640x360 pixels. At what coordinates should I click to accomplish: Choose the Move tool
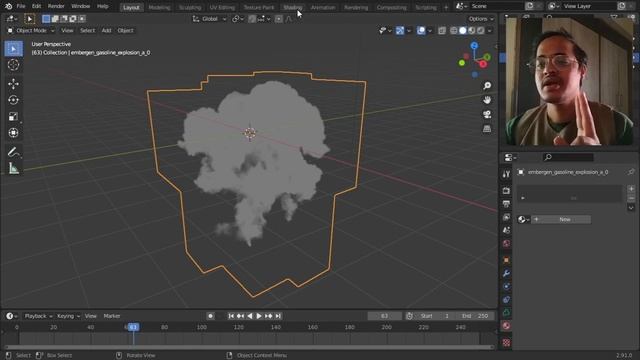click(x=13, y=84)
